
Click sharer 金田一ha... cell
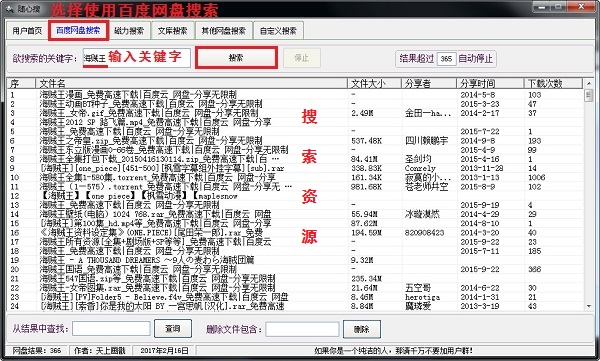(x=428, y=113)
